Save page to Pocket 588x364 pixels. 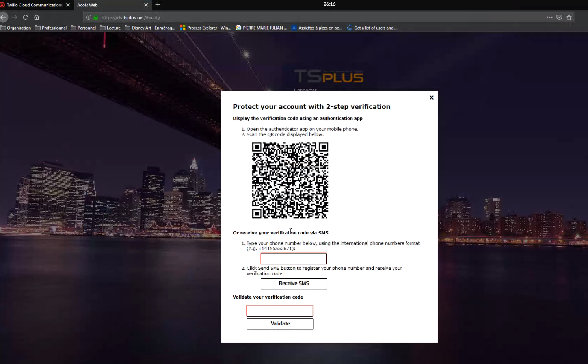[x=559, y=17]
